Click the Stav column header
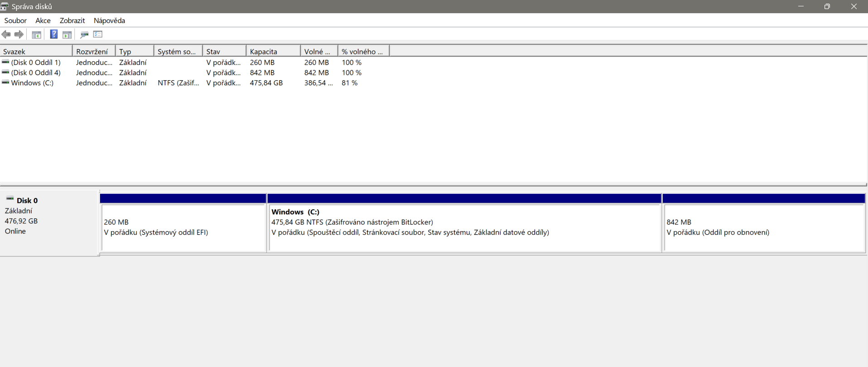Screen dimensions: 868x367 [x=225, y=51]
